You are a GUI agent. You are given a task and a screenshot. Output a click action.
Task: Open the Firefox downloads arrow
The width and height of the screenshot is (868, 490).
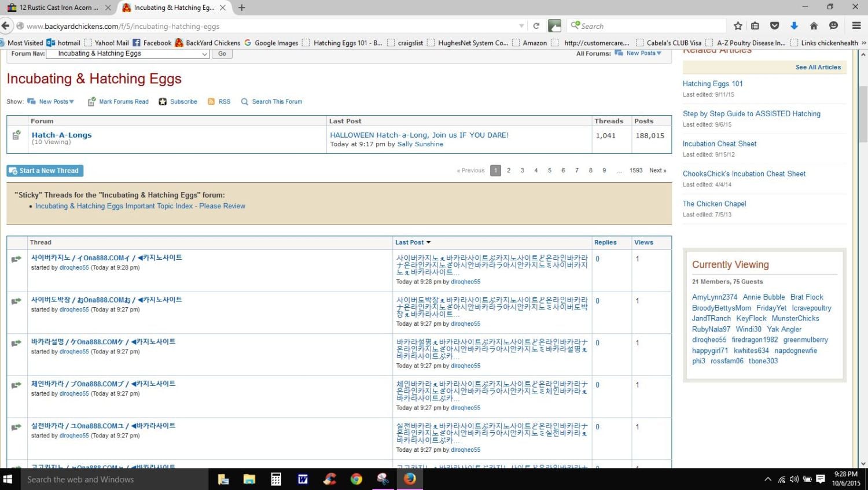click(794, 26)
